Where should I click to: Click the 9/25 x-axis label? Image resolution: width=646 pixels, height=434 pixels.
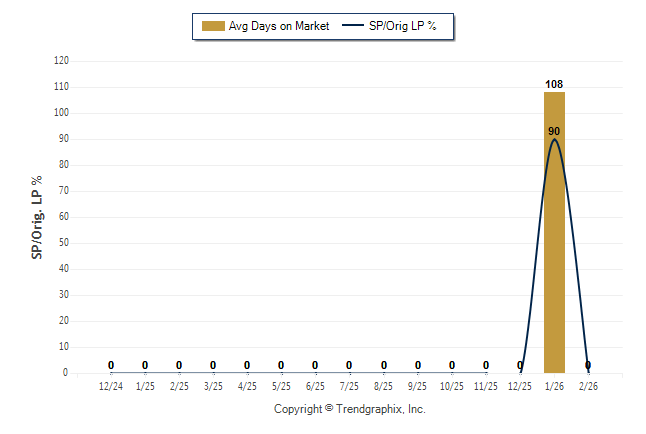click(418, 385)
